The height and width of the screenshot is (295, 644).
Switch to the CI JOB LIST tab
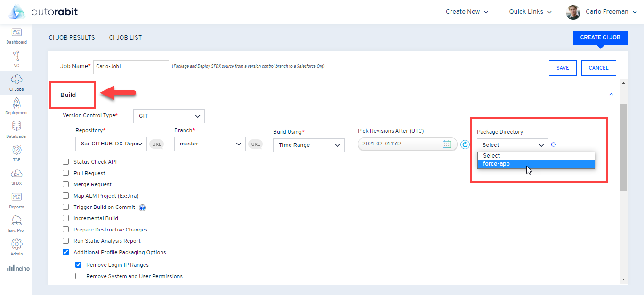pos(125,37)
